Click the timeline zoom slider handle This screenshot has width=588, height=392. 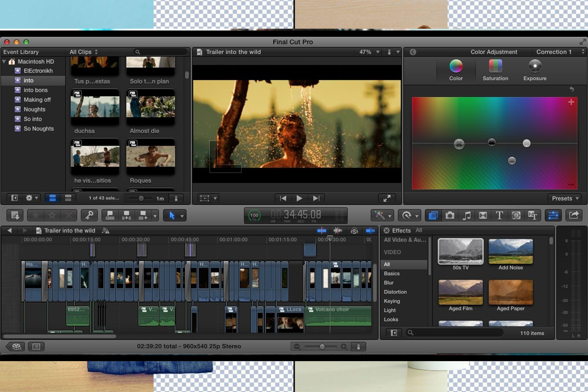tap(322, 347)
